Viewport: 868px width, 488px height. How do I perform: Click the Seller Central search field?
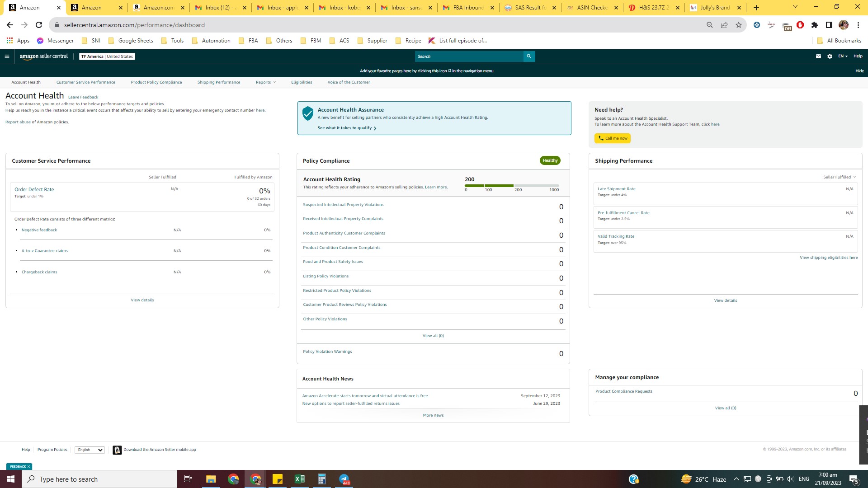coord(469,56)
